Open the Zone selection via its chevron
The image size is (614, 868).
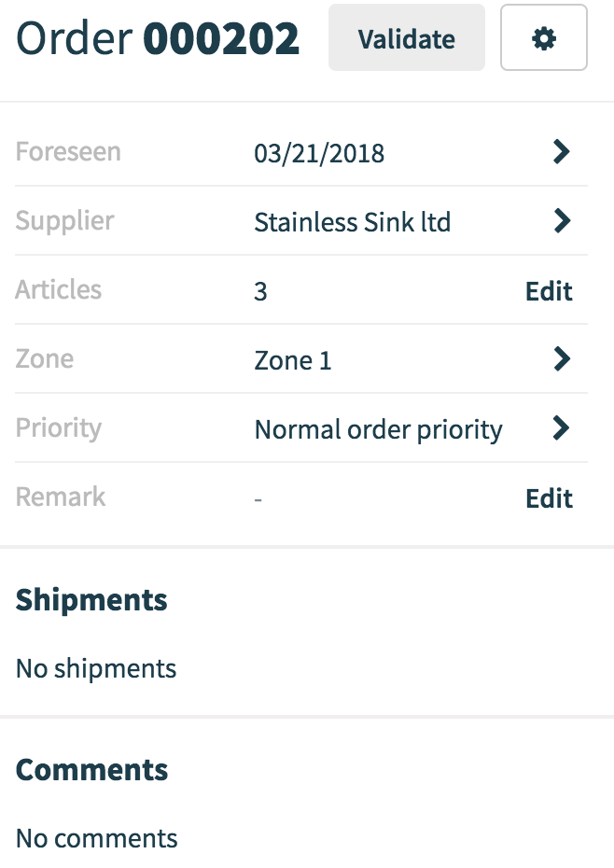561,358
